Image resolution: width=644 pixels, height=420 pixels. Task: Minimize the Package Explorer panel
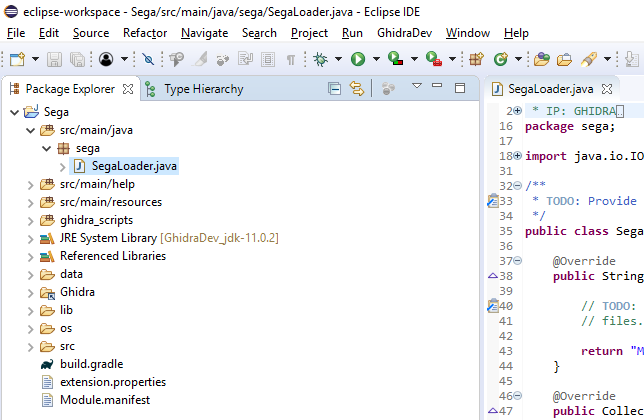coord(437,86)
